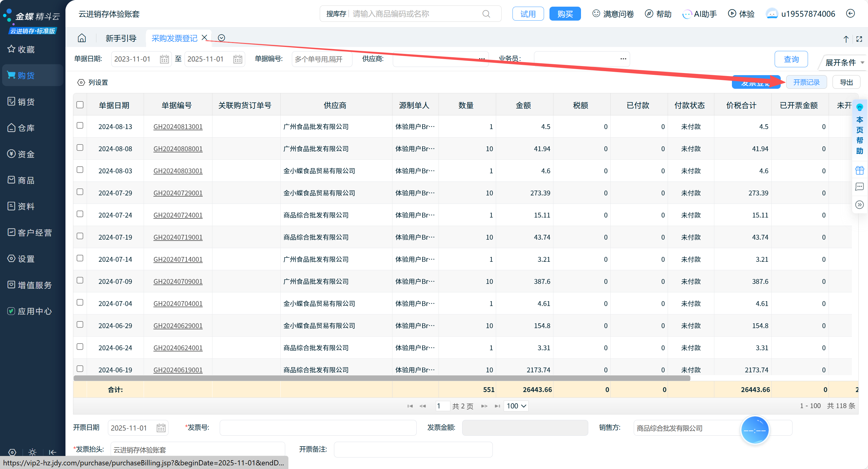
Task: Collapse the left sidebar arrow icon
Action: (x=52, y=453)
